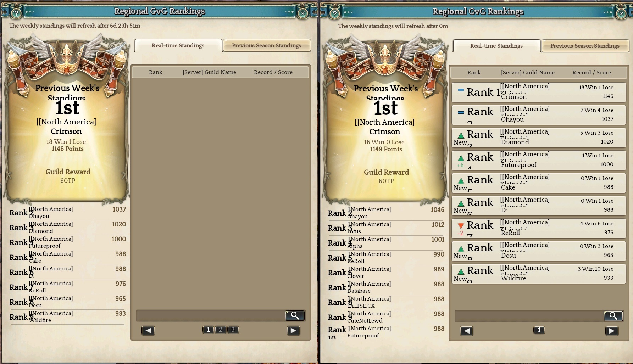
Task: Open page 3 in left panel
Action: pyautogui.click(x=233, y=330)
